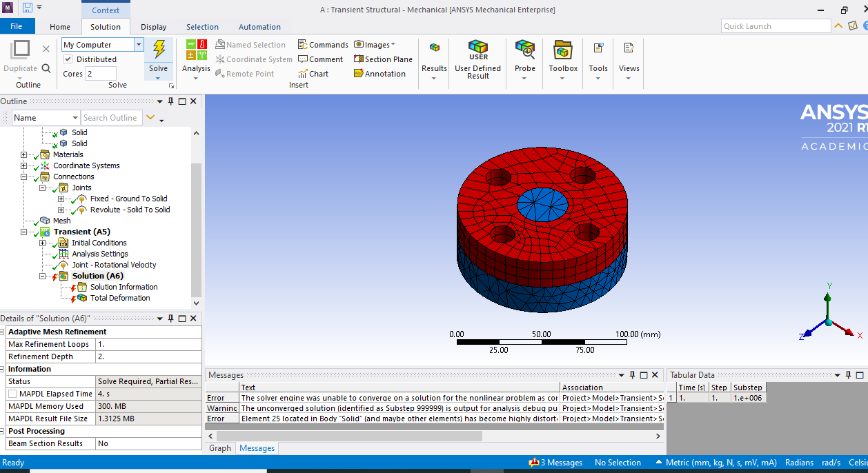The width and height of the screenshot is (868, 473).
Task: Click the Solve lightning bolt icon
Action: (159, 50)
